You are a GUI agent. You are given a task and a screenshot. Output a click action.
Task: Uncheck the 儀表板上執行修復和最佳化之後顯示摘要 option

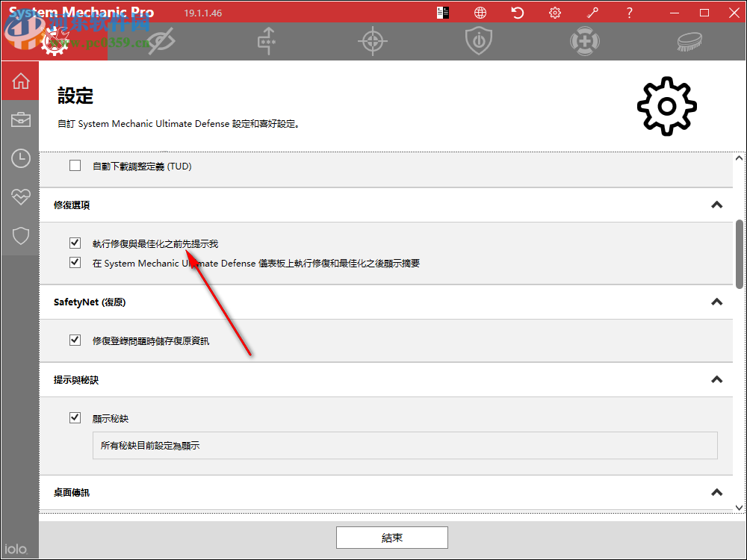[75, 262]
